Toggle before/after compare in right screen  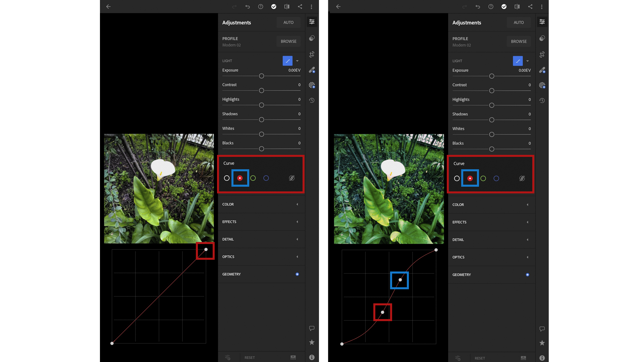(517, 7)
